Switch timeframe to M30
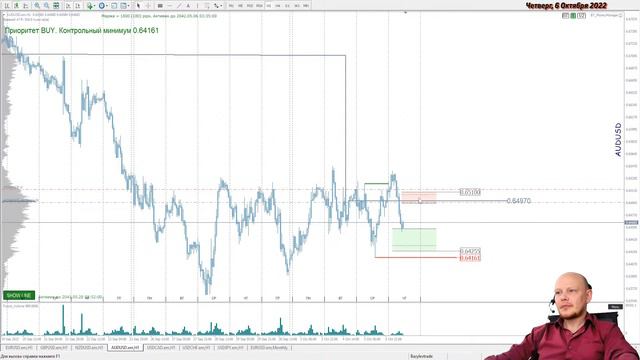 click(x=259, y=6)
